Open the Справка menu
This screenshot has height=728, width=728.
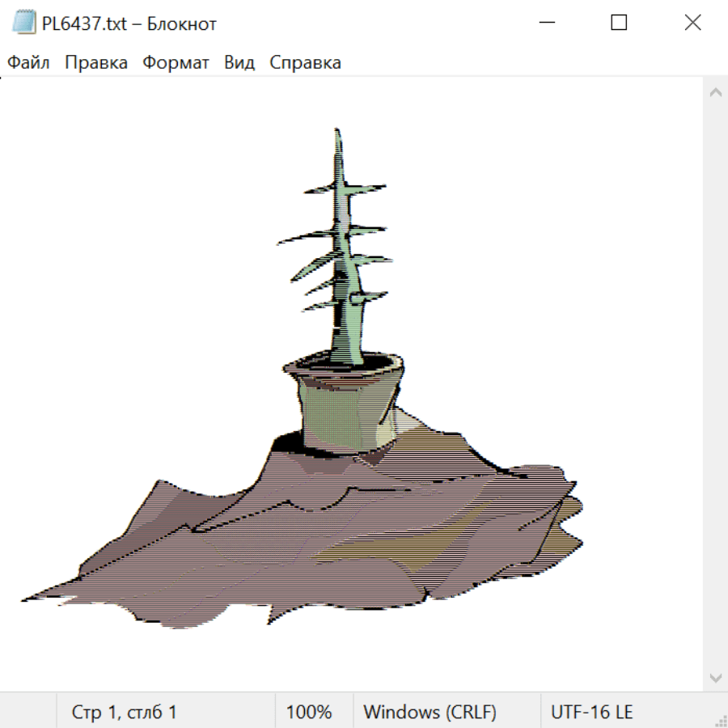(305, 63)
